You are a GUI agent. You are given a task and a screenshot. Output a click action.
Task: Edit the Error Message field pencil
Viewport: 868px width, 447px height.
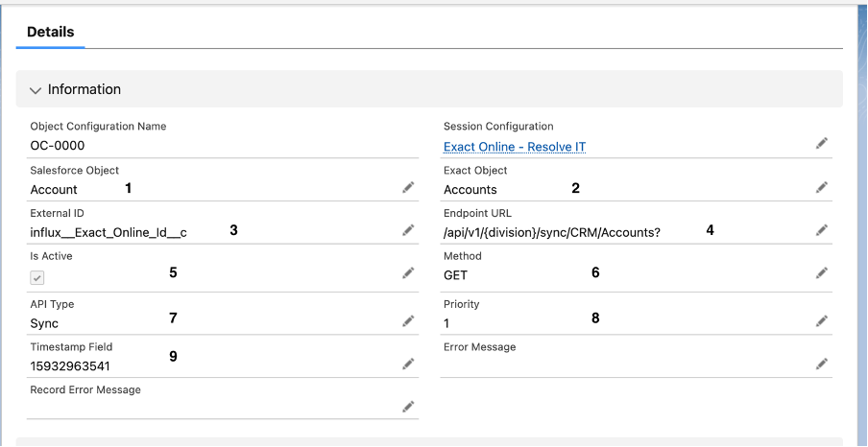[x=822, y=364]
